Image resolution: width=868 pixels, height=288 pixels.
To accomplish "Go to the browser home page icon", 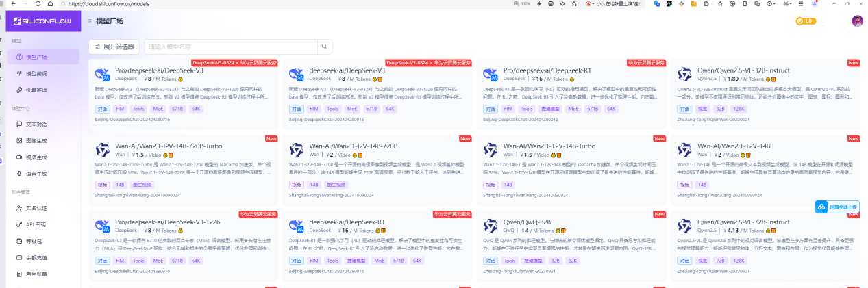I will 50,3.
